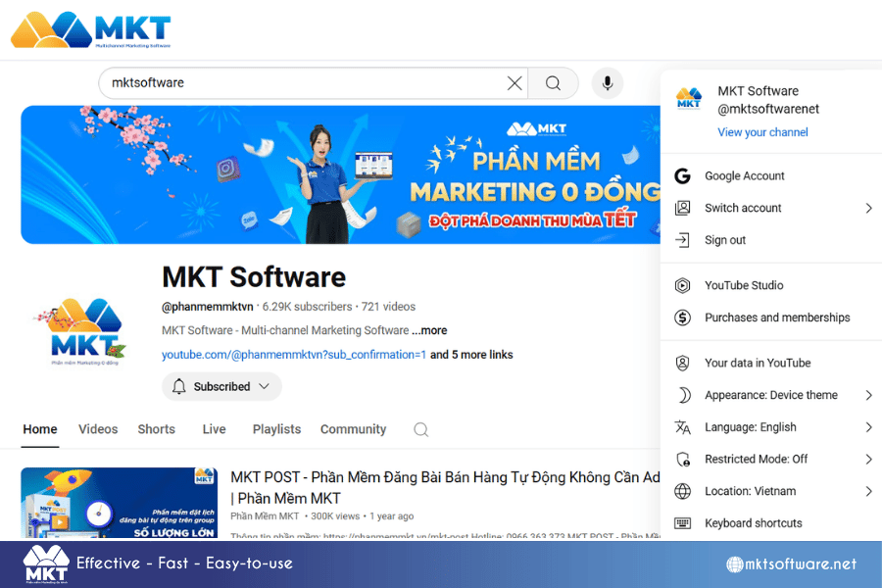The image size is (882, 588).
Task: Click the @phanmemmktvn handle text
Action: [208, 307]
